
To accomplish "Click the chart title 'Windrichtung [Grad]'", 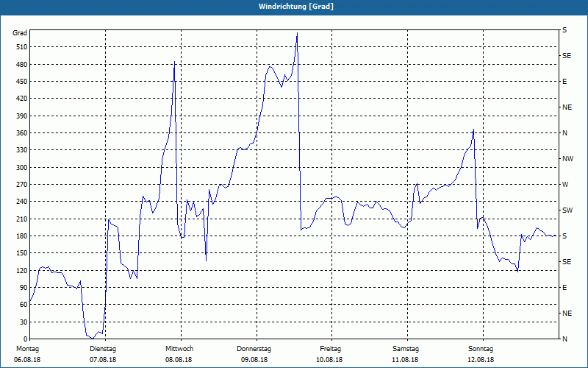I will click(296, 7).
